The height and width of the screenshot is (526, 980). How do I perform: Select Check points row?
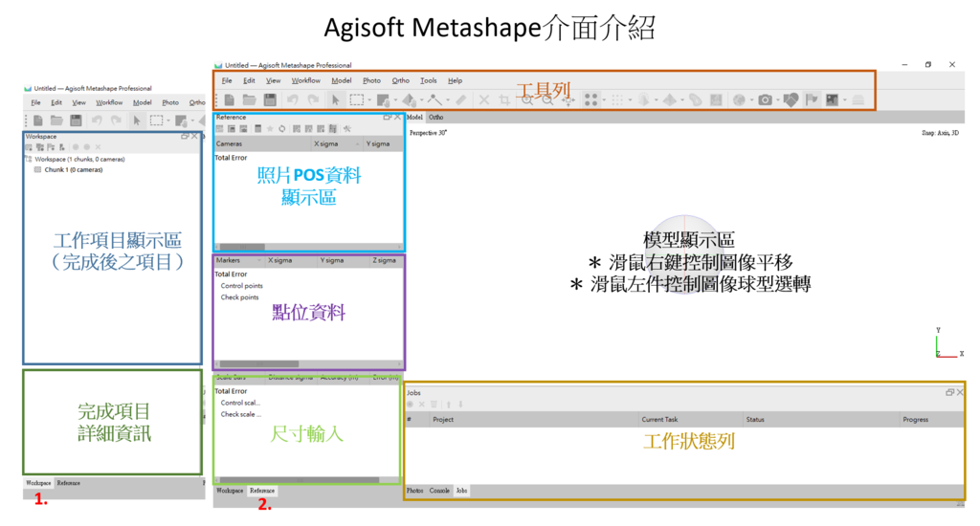239,297
